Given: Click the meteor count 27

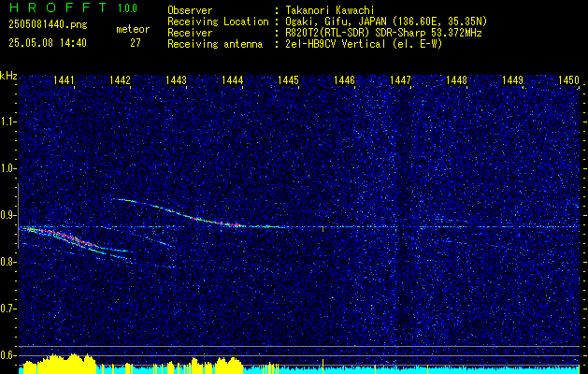Looking at the screenshot, I should coord(135,43).
